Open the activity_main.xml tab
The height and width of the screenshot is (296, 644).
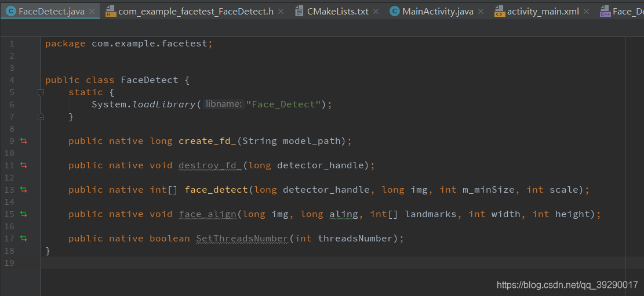(x=543, y=12)
